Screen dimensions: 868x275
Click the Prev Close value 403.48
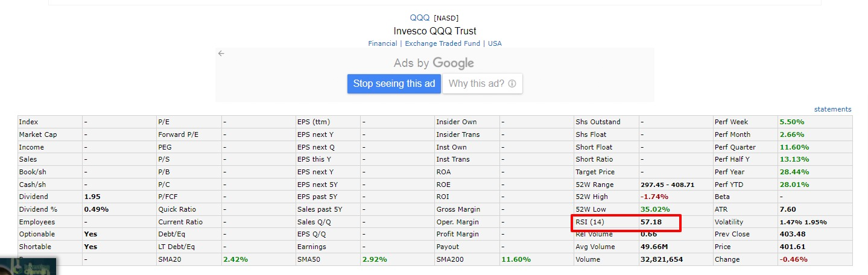click(x=792, y=234)
